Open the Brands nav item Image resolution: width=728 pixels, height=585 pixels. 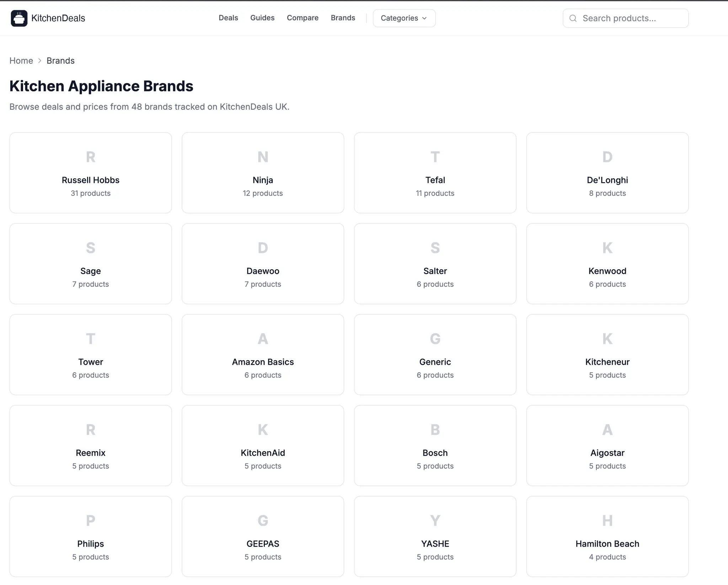click(x=343, y=18)
